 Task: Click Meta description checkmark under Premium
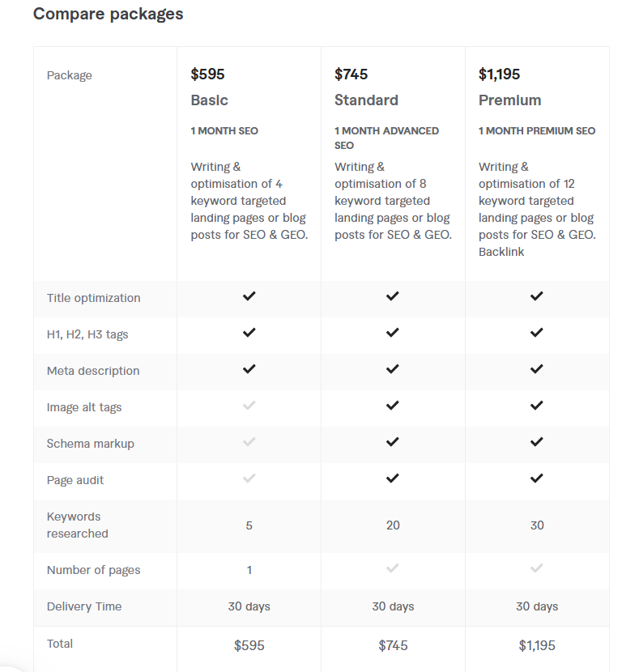click(537, 369)
